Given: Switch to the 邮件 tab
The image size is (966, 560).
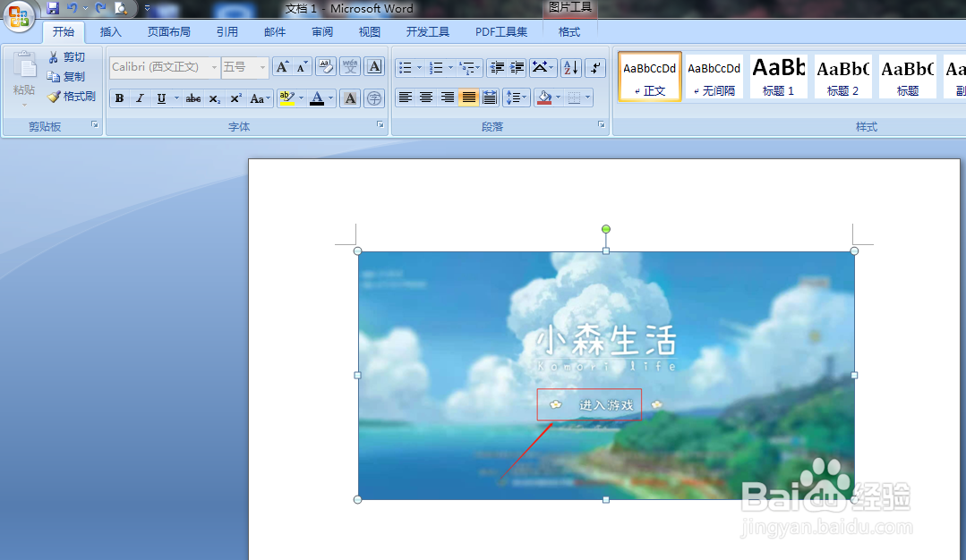Looking at the screenshot, I should coord(275,32).
